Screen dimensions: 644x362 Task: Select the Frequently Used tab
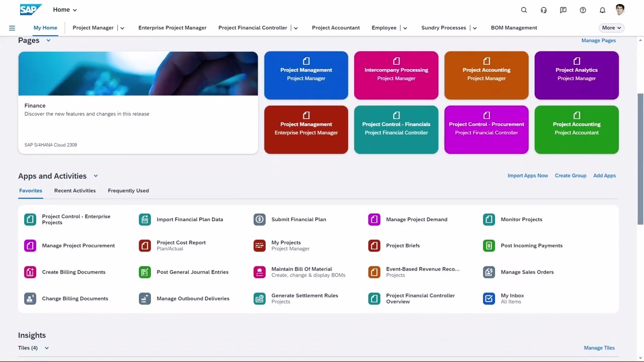click(128, 191)
